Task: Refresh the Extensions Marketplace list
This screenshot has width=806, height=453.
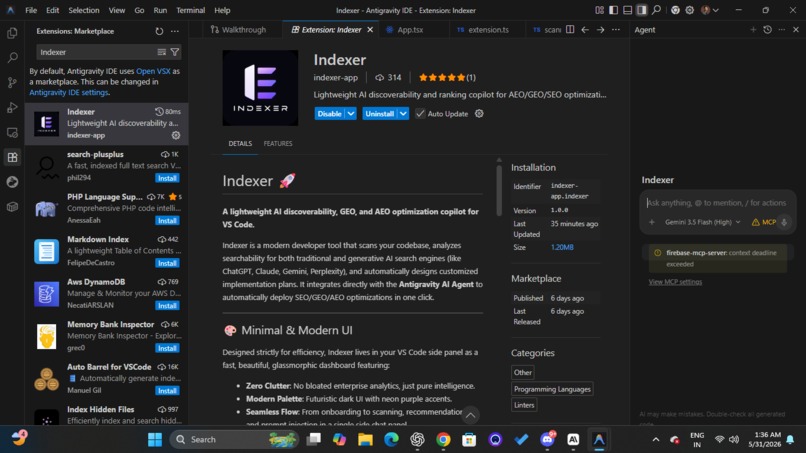Action: pyautogui.click(x=159, y=31)
